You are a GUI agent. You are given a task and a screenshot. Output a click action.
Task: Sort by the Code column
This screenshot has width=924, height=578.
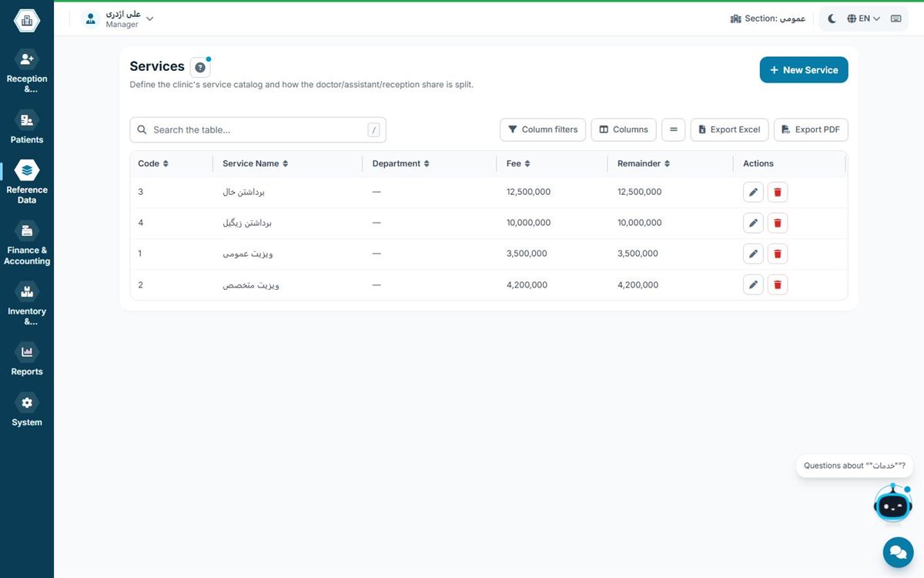pyautogui.click(x=153, y=163)
